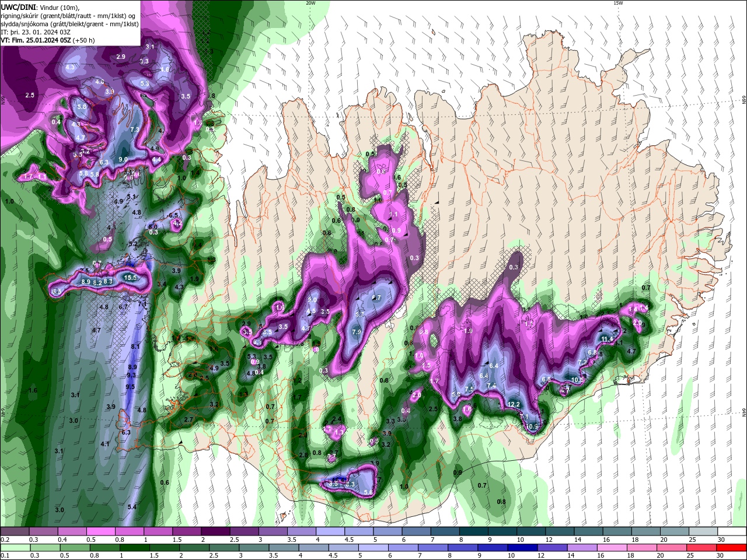Click the dark navy blue rain legend swatch

tap(523, 548)
